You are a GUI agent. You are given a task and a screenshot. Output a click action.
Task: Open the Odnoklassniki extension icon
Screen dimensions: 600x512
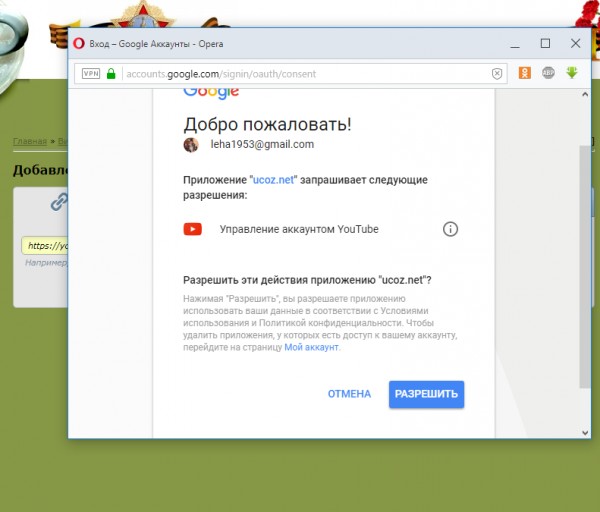(525, 73)
